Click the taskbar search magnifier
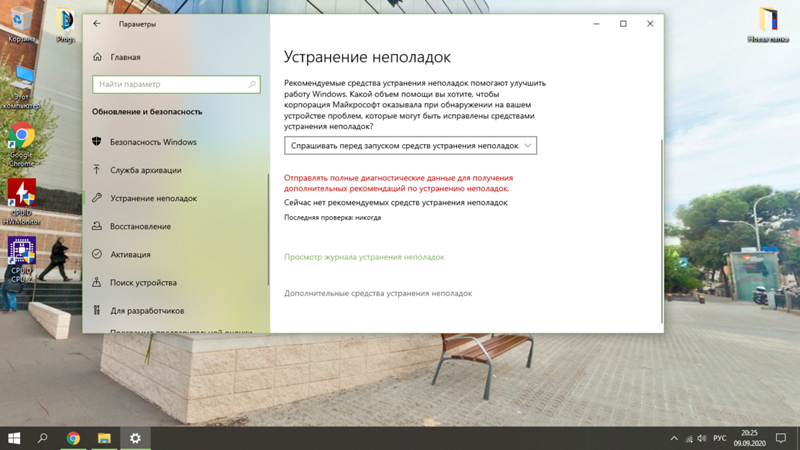This screenshot has height=450, width=800. tap(43, 438)
